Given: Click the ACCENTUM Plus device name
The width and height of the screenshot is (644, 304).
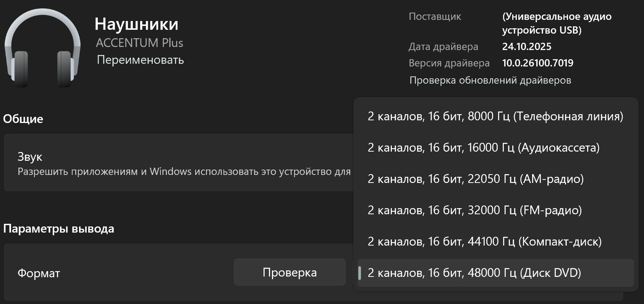Looking at the screenshot, I should pos(139,43).
